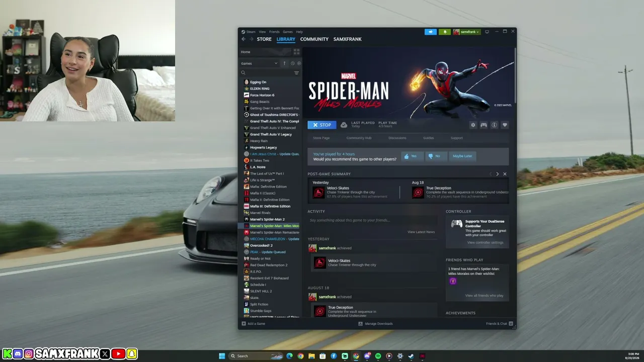Dismiss the Post-Game Summary panel
Screen dimensions: 644x362
pos(505,174)
